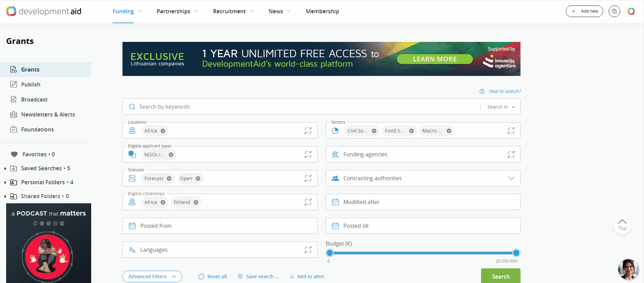Expand the Statuses selector popup icon
644x283 pixels.
308,178
